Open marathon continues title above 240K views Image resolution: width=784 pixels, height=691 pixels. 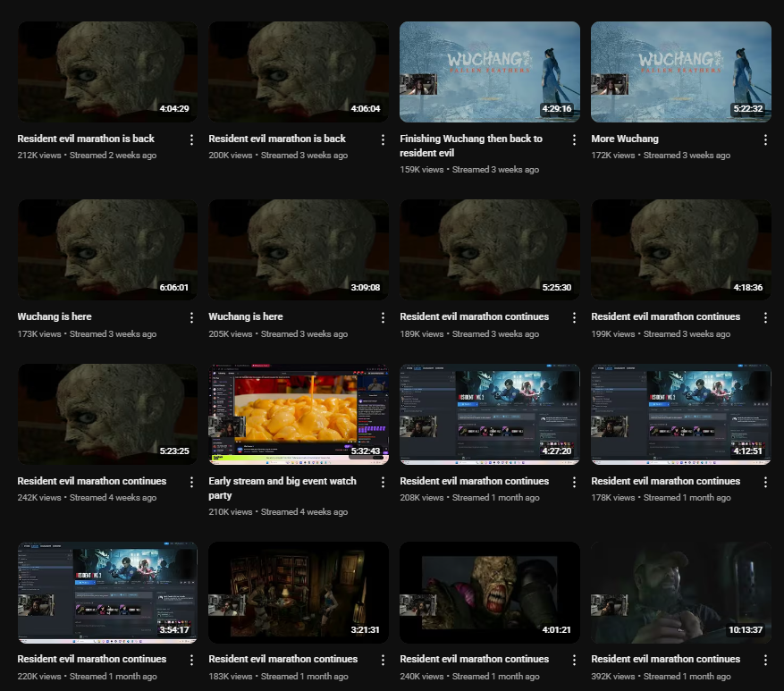click(474, 659)
